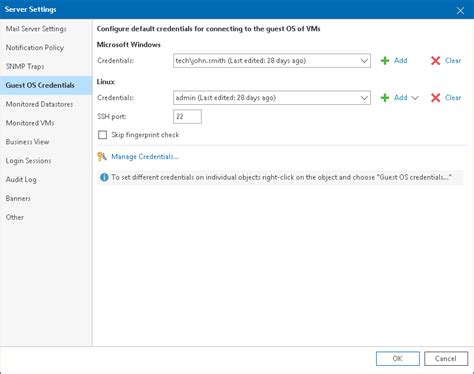Click the hint about individual object credentials
The height and width of the screenshot is (374, 474).
pyautogui.click(x=281, y=177)
